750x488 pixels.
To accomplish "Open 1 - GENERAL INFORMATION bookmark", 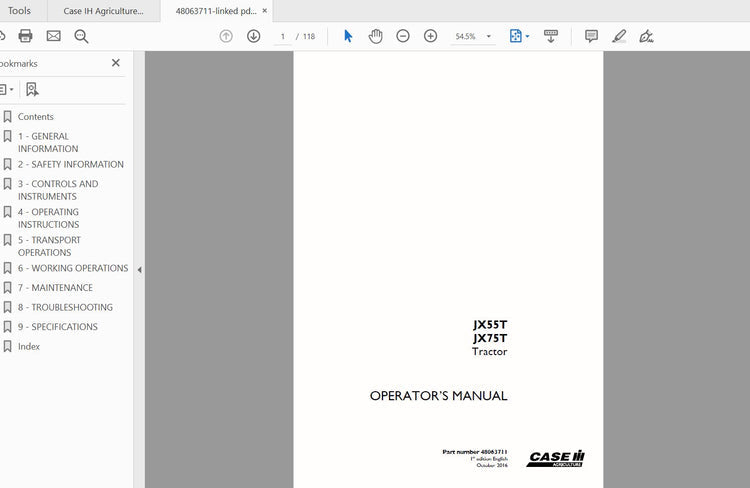I will (x=48, y=143).
